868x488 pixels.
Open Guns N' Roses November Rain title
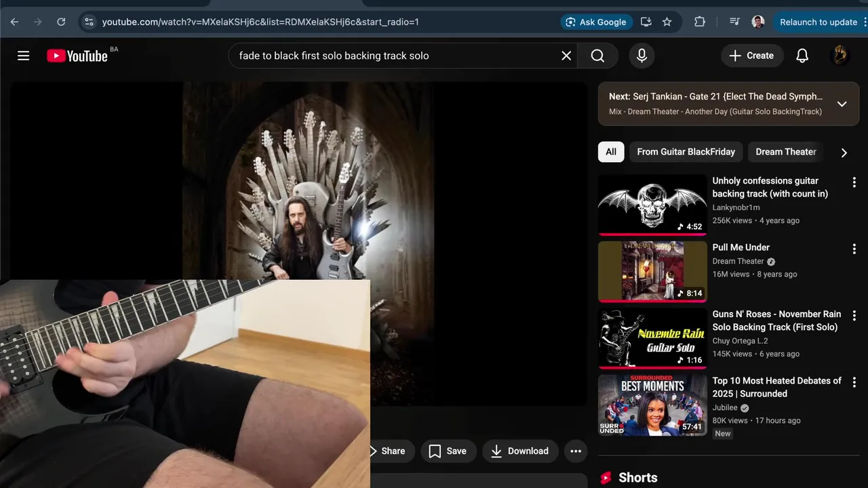[776, 321]
